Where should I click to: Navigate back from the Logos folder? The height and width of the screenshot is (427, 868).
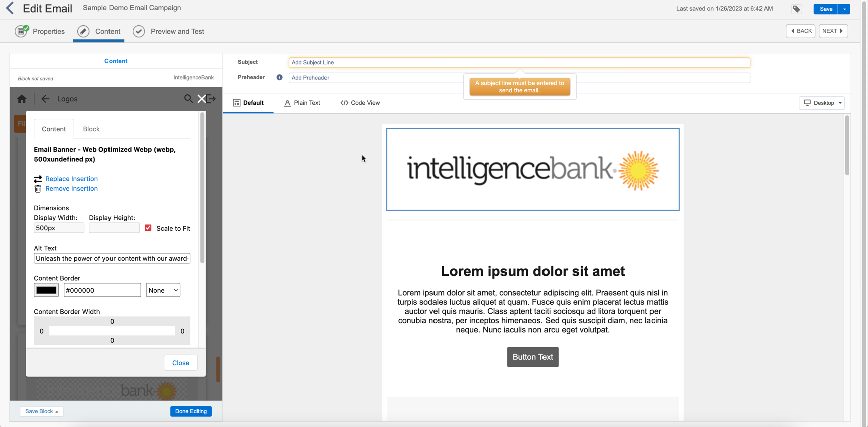click(45, 99)
